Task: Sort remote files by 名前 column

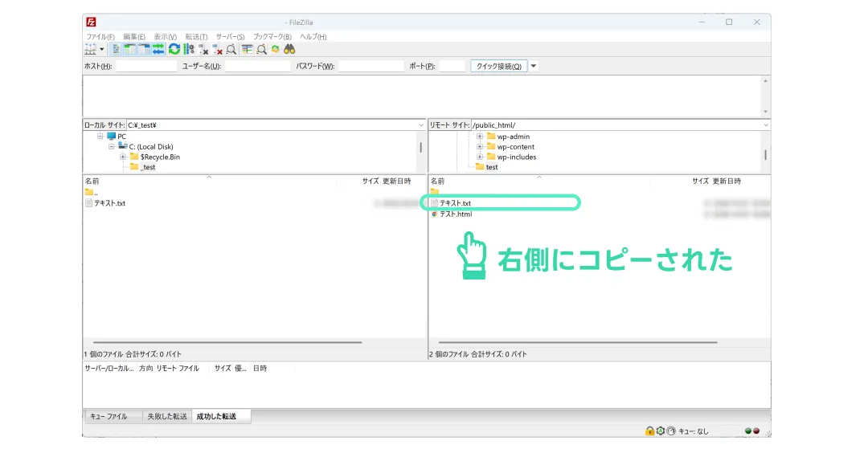Action: tap(438, 181)
